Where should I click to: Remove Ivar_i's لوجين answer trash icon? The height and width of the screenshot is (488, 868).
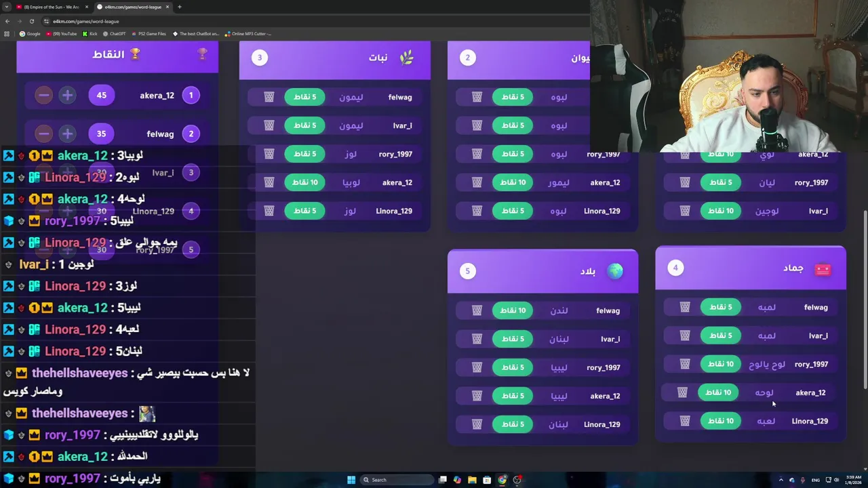coord(685,211)
